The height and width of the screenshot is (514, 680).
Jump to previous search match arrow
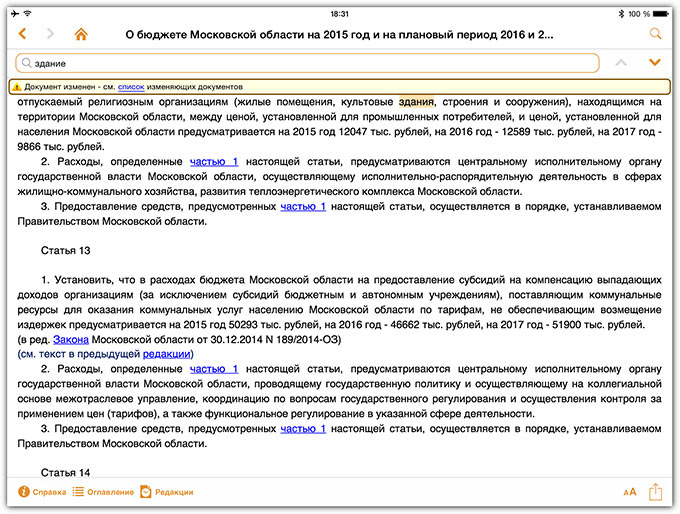click(x=621, y=63)
